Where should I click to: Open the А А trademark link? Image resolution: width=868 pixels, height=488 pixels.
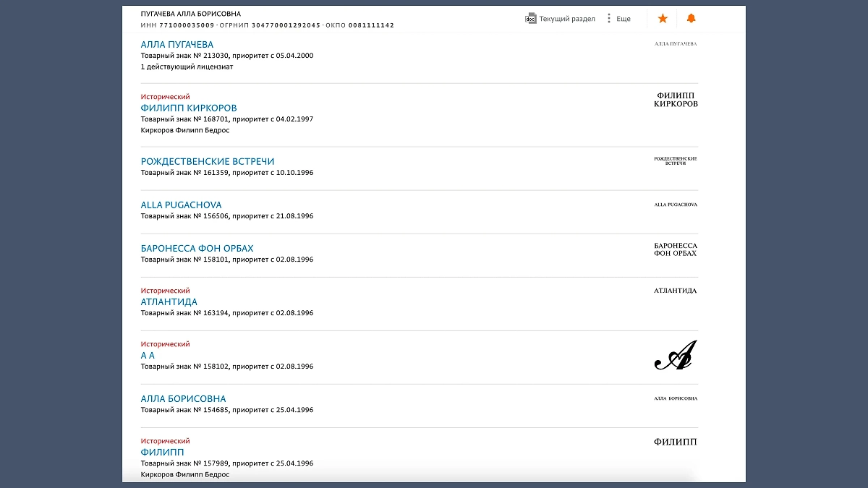pyautogui.click(x=148, y=356)
